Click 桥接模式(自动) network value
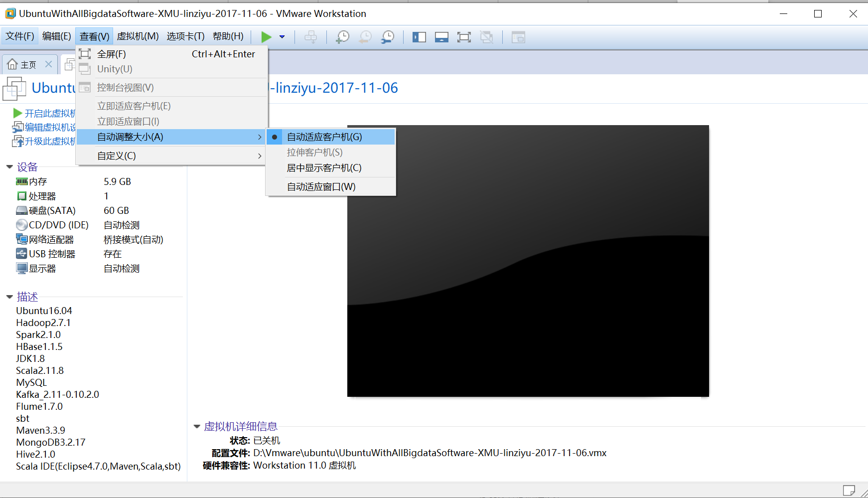This screenshot has height=498, width=868. click(x=134, y=239)
